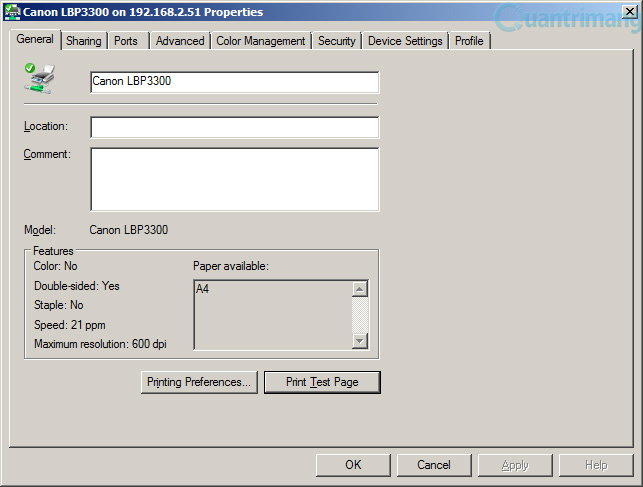Select the Security tab
The height and width of the screenshot is (487, 643).
click(x=337, y=41)
